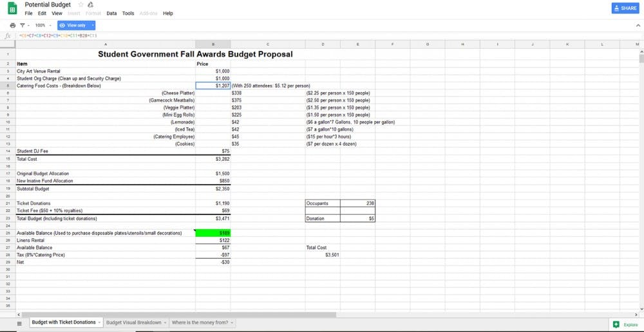
Task: Collapse the toolbar with the chevron arrow
Action: [638, 26]
